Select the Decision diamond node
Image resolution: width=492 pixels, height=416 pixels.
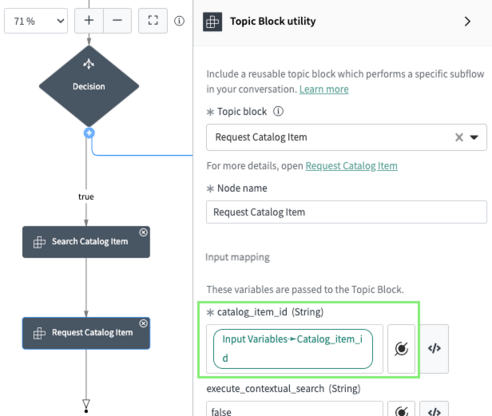point(89,86)
